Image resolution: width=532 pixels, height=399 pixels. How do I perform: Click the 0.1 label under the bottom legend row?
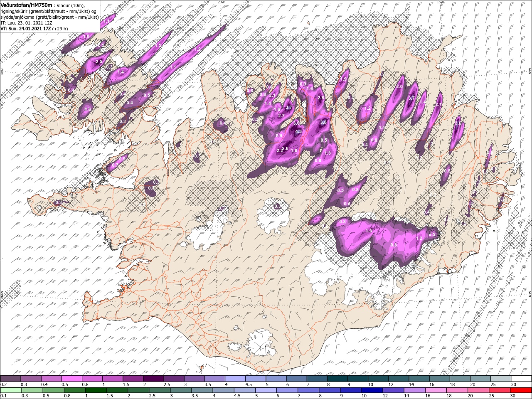(x=3, y=396)
